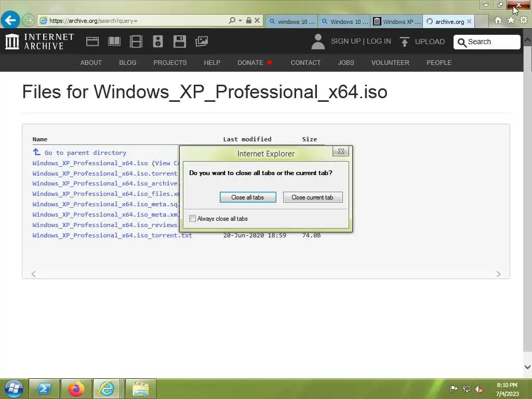Click the Internet Explorer back arrow button
The image size is (532, 399).
pyautogui.click(x=10, y=20)
